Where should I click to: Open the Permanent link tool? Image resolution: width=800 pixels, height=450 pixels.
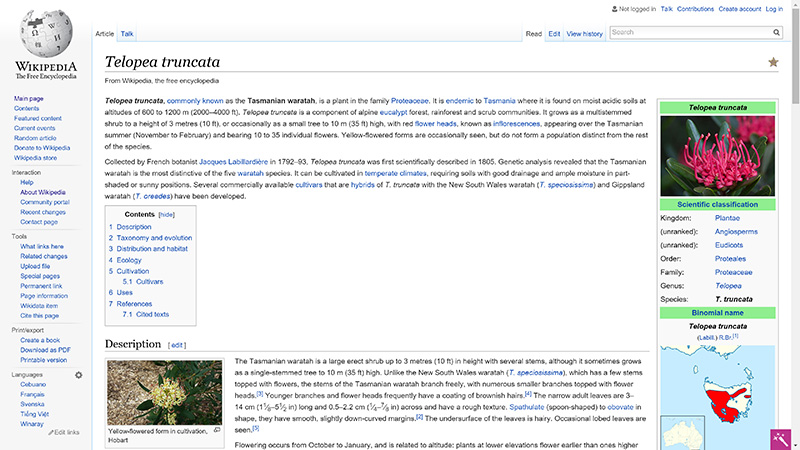[41, 286]
